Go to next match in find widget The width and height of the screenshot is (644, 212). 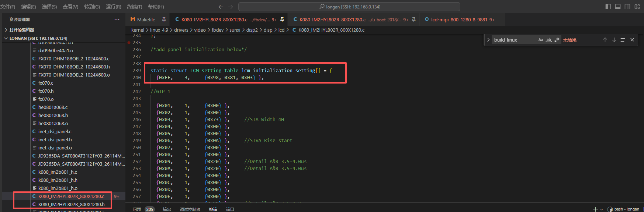point(614,40)
